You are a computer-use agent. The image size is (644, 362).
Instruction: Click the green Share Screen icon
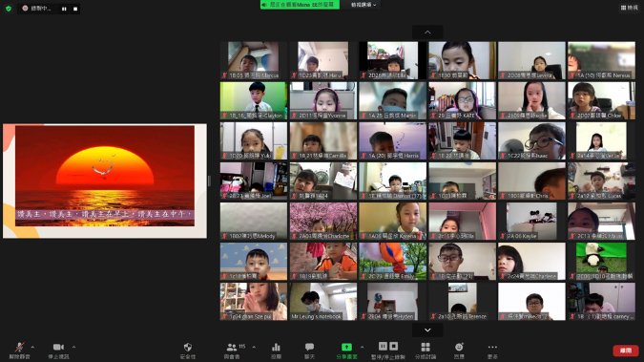tap(346, 347)
